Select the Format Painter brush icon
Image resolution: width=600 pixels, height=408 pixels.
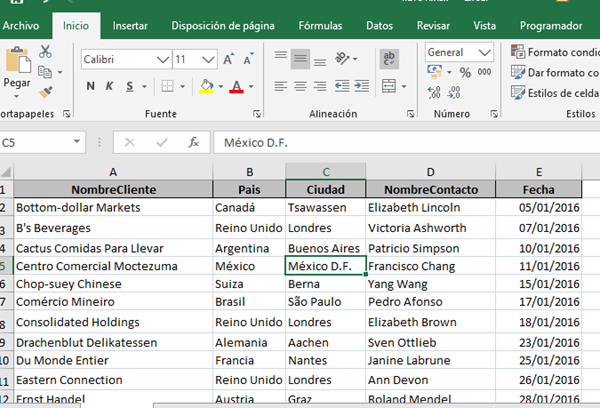tap(46, 92)
